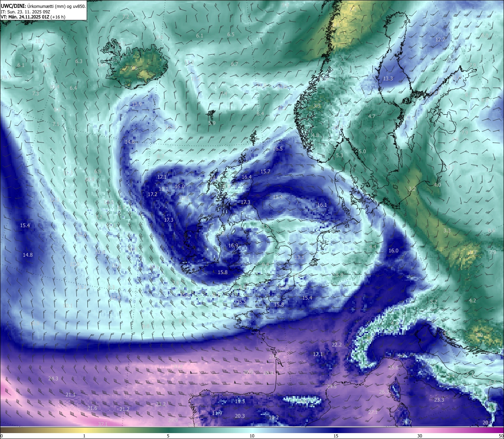Click the 'IT: Sun. 23. 11. 2025 09Z' line
The height and width of the screenshot is (439, 504).
click(25, 12)
